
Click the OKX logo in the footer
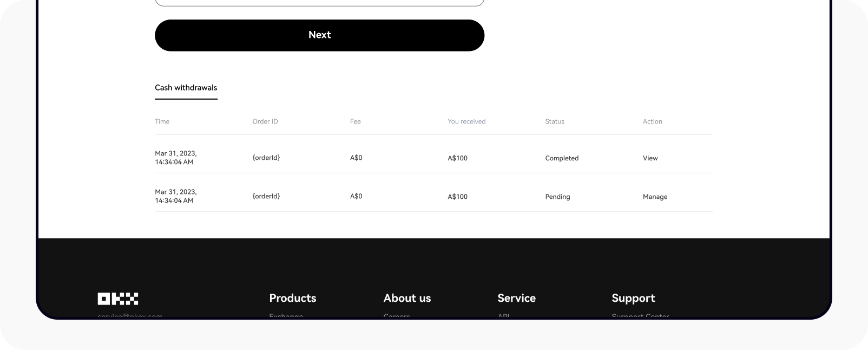(x=118, y=299)
